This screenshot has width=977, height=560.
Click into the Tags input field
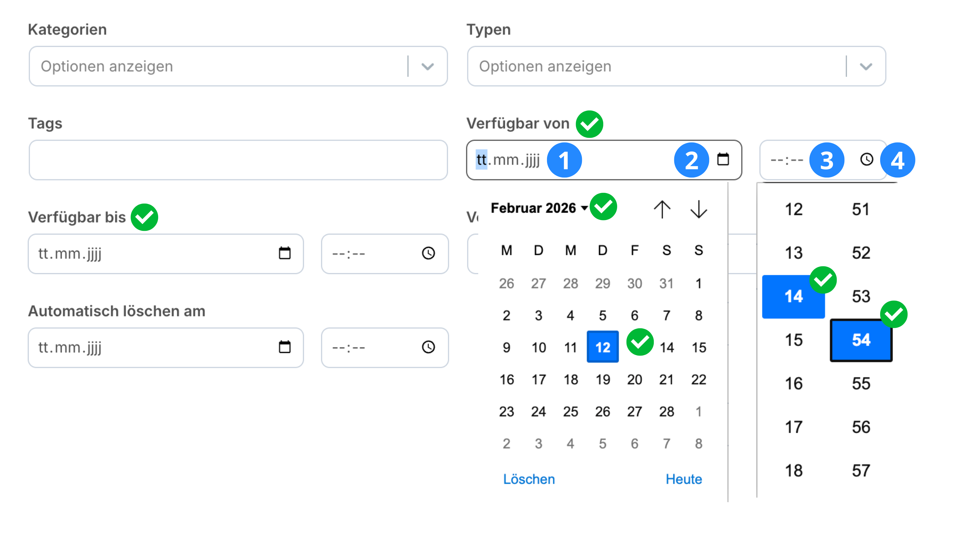pos(238,160)
